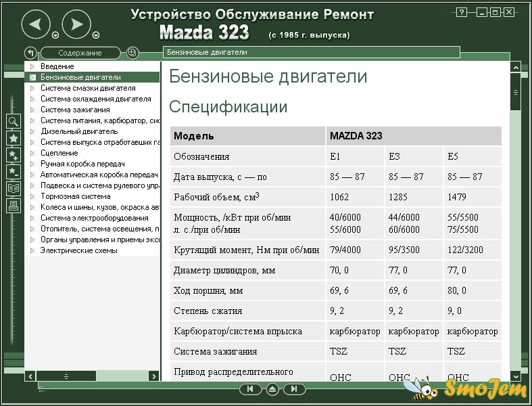
Task: Expand the Введение tree node
Action: tap(32, 66)
